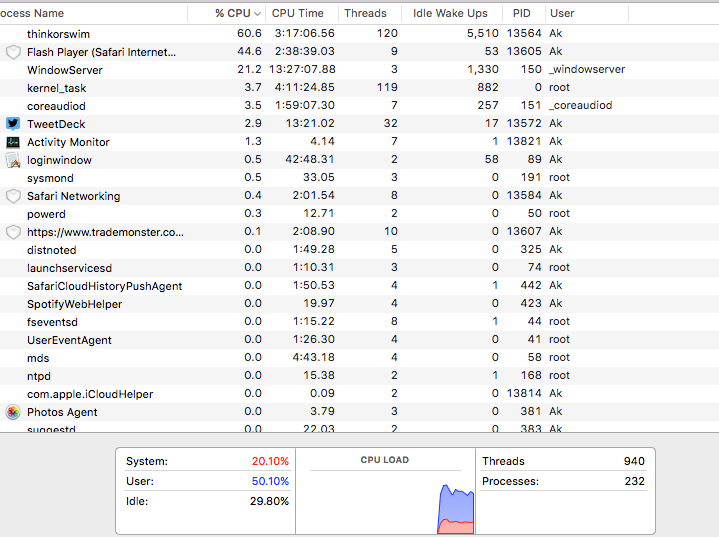Select the TweetDeck process name
Viewport: 719px width, 537px height.
pos(56,124)
